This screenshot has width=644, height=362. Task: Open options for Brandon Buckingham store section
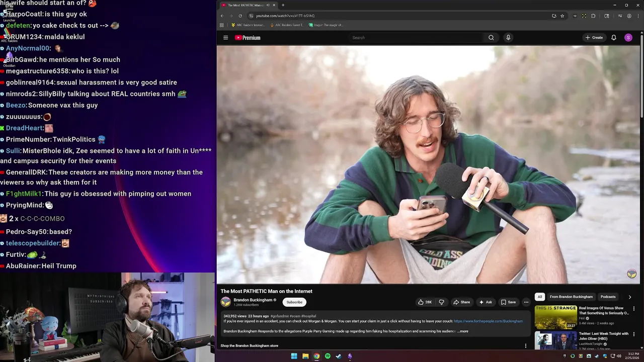tap(526, 346)
